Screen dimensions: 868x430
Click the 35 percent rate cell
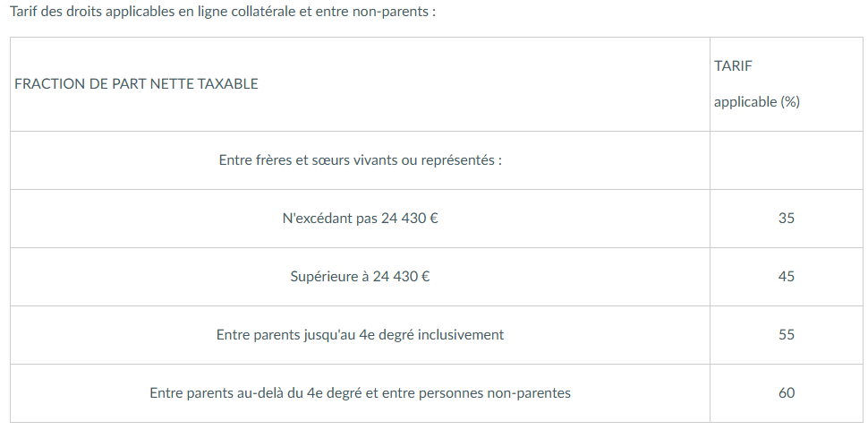pos(786,219)
